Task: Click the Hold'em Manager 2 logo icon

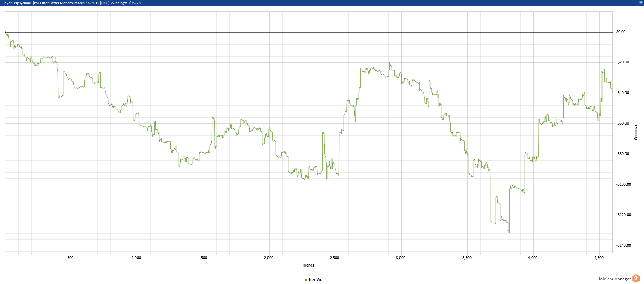Action: [636, 279]
